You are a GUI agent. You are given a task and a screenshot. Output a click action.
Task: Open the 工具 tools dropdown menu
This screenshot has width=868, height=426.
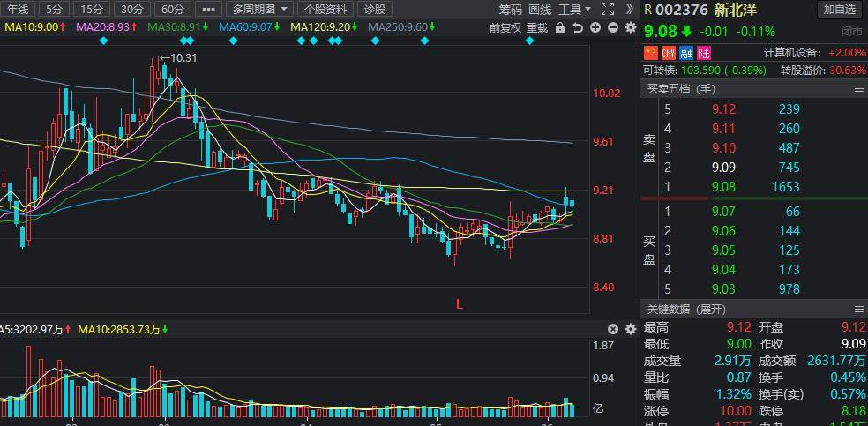(574, 9)
